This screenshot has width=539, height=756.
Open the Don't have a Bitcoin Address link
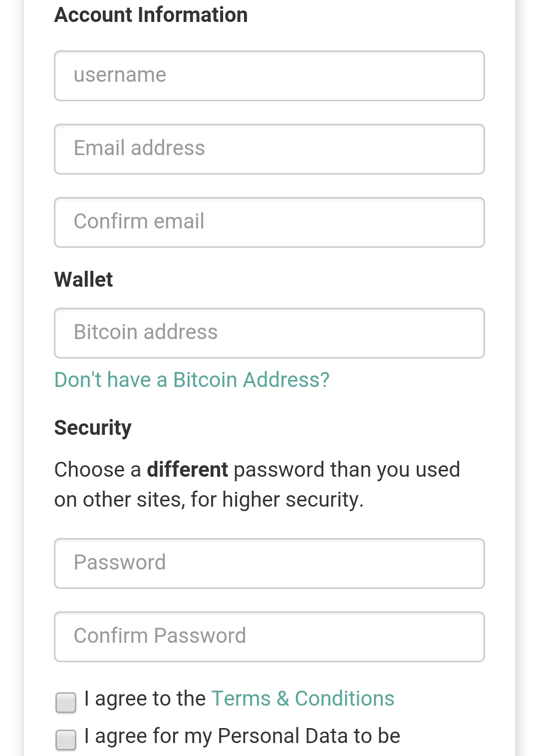coord(192,380)
